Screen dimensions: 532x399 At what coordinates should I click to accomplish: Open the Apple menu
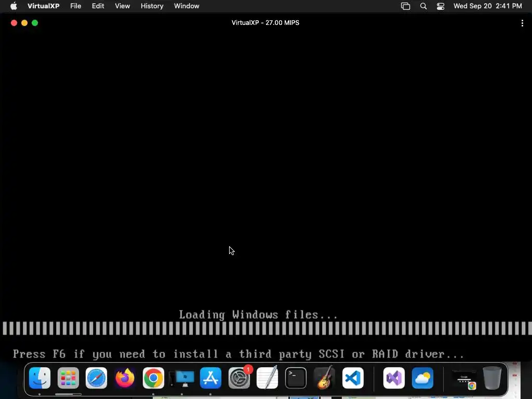tap(14, 6)
